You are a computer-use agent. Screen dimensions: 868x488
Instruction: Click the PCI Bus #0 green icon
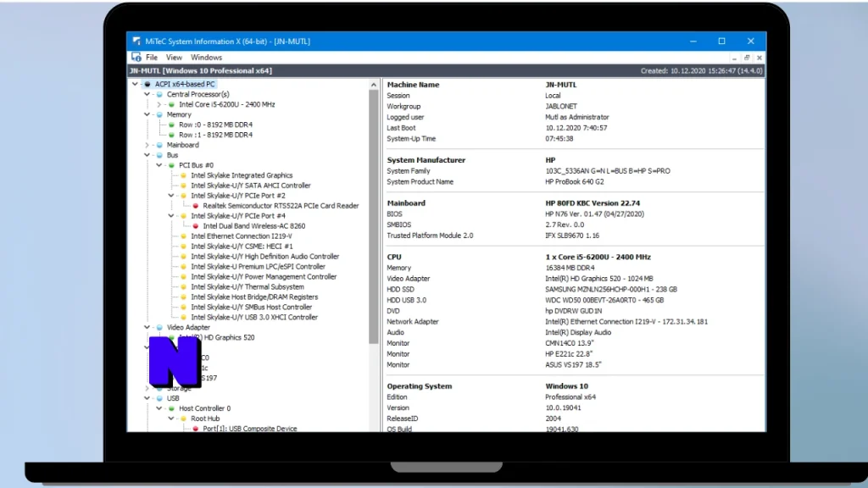(x=171, y=165)
